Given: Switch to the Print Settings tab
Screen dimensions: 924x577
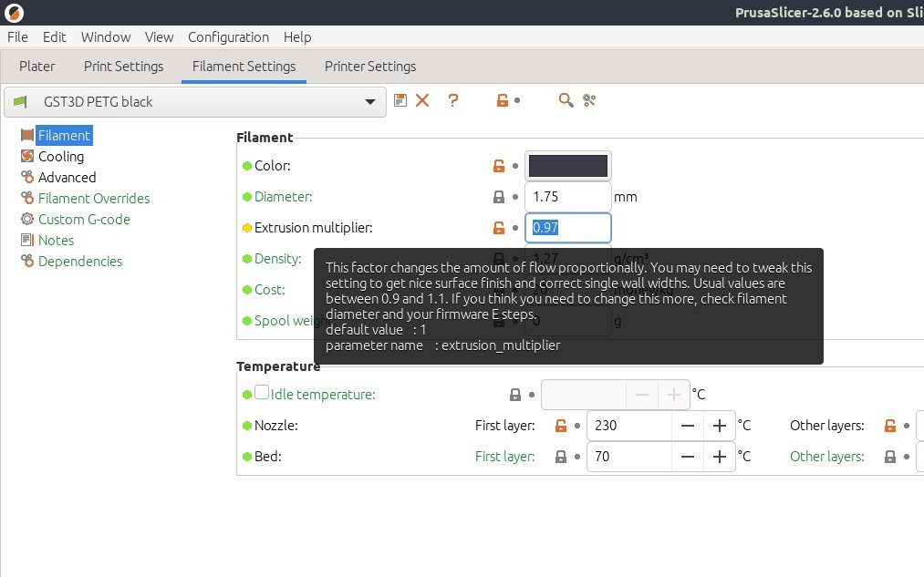Looking at the screenshot, I should point(124,67).
